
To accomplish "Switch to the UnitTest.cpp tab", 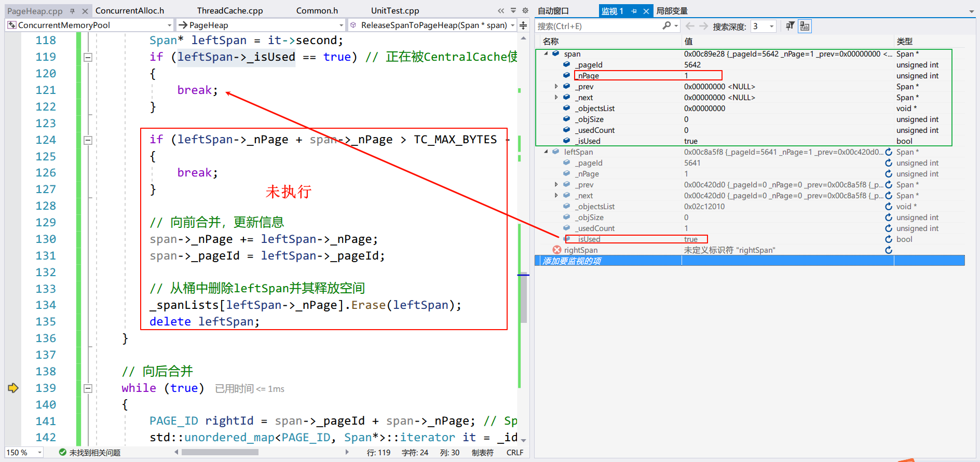I will (x=394, y=10).
